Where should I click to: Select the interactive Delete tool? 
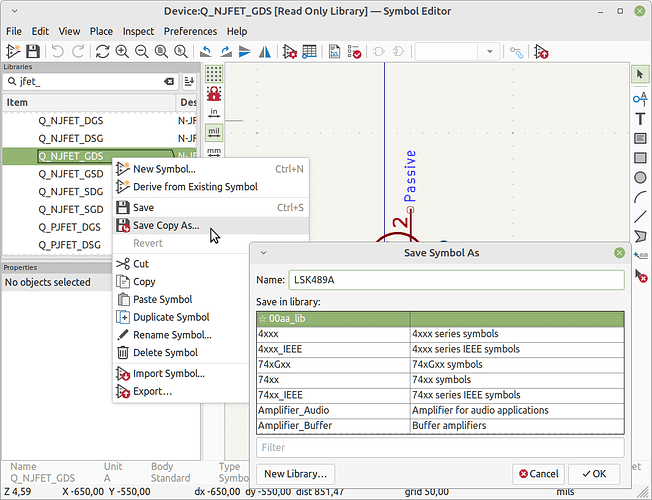(641, 275)
